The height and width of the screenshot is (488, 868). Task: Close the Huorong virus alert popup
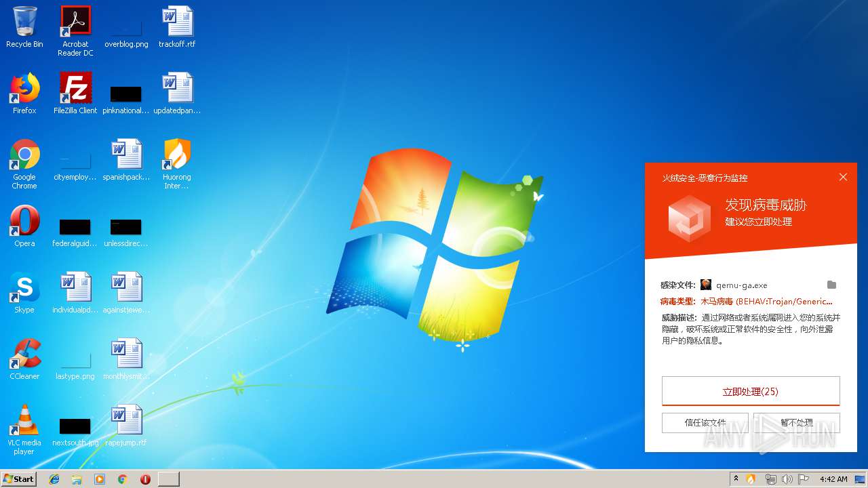click(x=843, y=177)
